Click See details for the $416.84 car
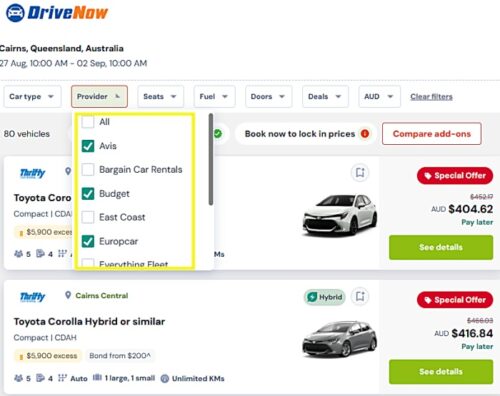500x396 pixels. pyautogui.click(x=441, y=372)
